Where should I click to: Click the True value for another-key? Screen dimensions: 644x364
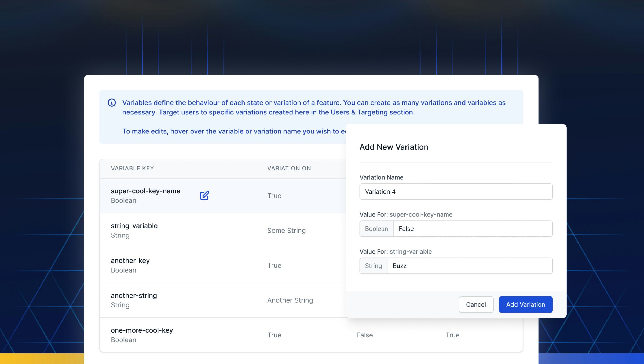[274, 265]
